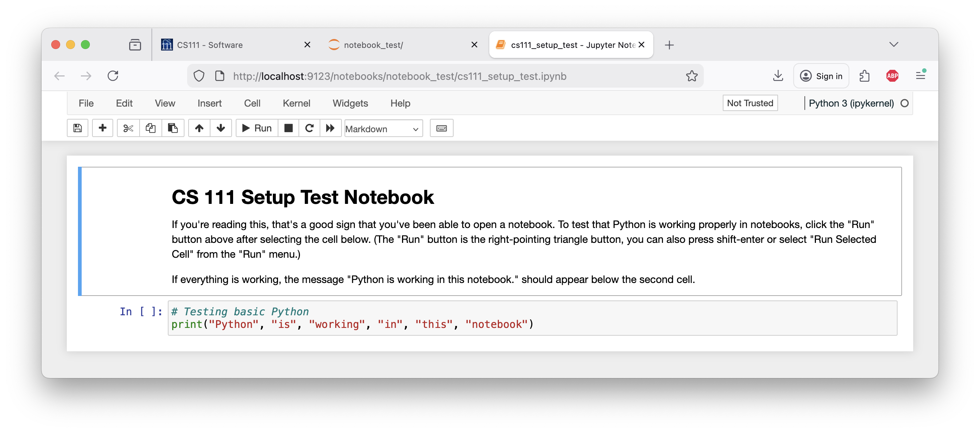Copy the selected cell with the copy icon
The image size is (980, 433).
150,128
